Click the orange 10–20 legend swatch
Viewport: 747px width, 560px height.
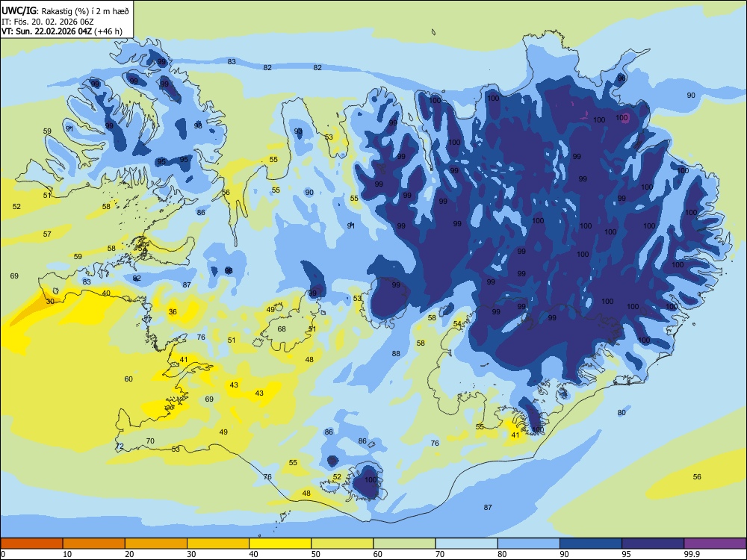[x=94, y=544]
